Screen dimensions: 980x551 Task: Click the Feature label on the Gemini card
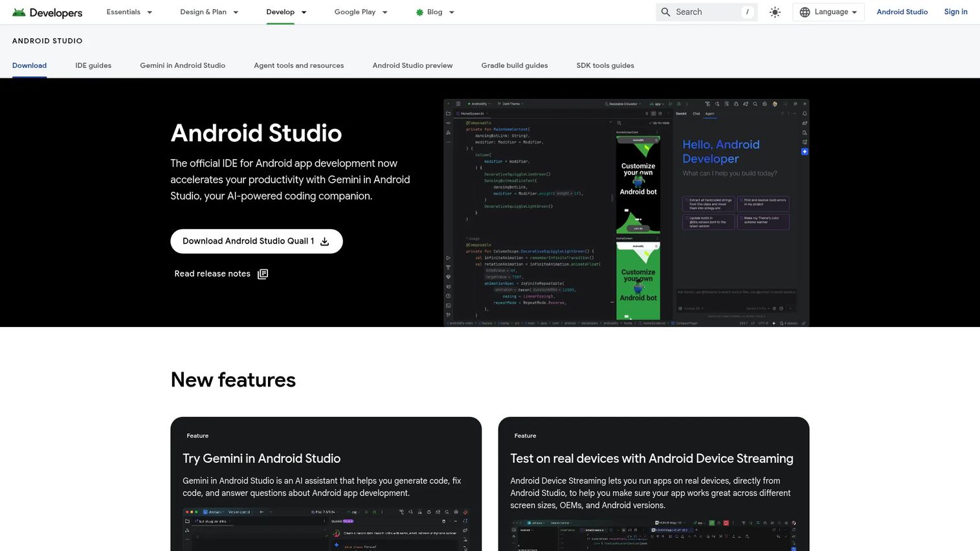coord(197,436)
